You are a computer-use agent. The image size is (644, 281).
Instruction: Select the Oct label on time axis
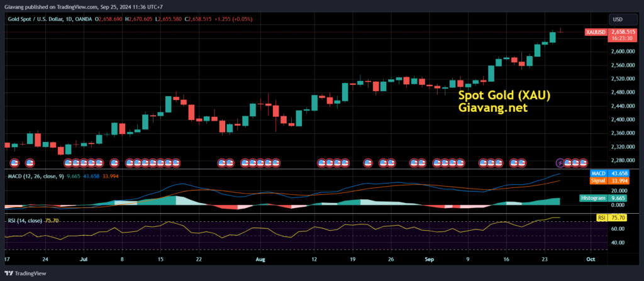pyautogui.click(x=591, y=258)
